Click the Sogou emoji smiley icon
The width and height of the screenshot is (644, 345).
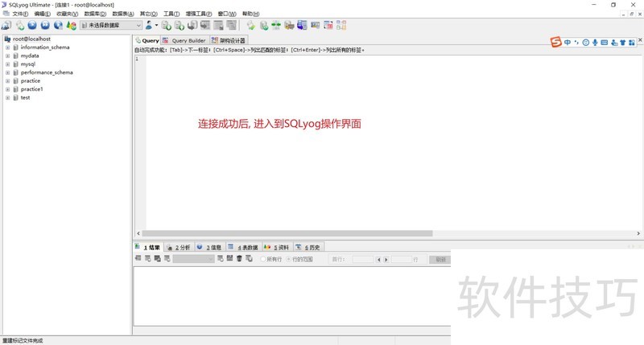[586, 43]
